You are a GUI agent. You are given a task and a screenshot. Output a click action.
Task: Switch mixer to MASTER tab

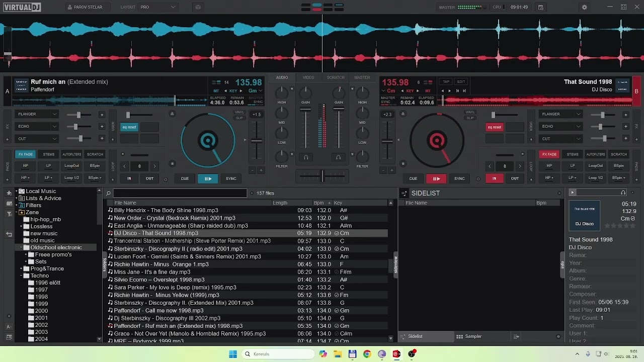coord(362,77)
